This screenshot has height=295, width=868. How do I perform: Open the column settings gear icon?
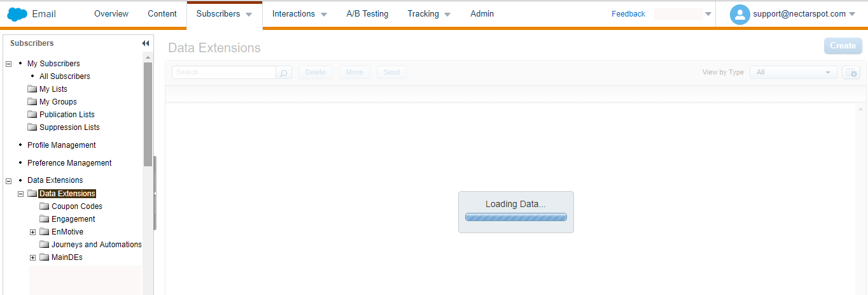[x=851, y=73]
